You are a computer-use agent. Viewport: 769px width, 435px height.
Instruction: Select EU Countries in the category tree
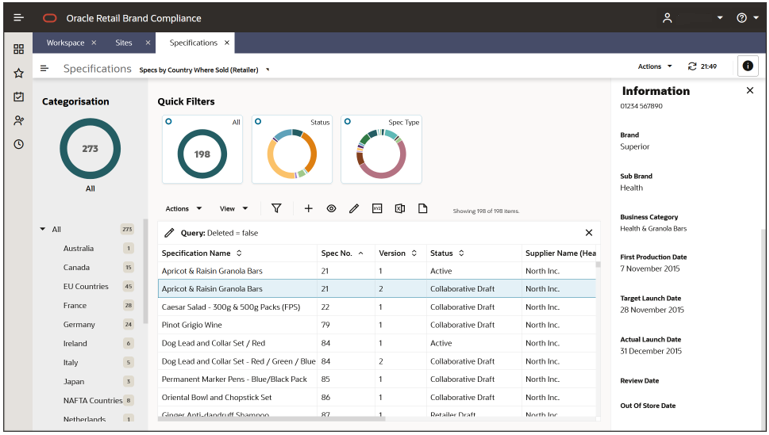(x=86, y=286)
